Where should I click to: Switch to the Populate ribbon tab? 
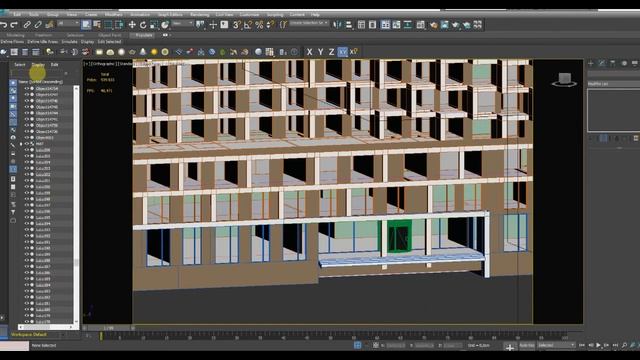pyautogui.click(x=144, y=36)
